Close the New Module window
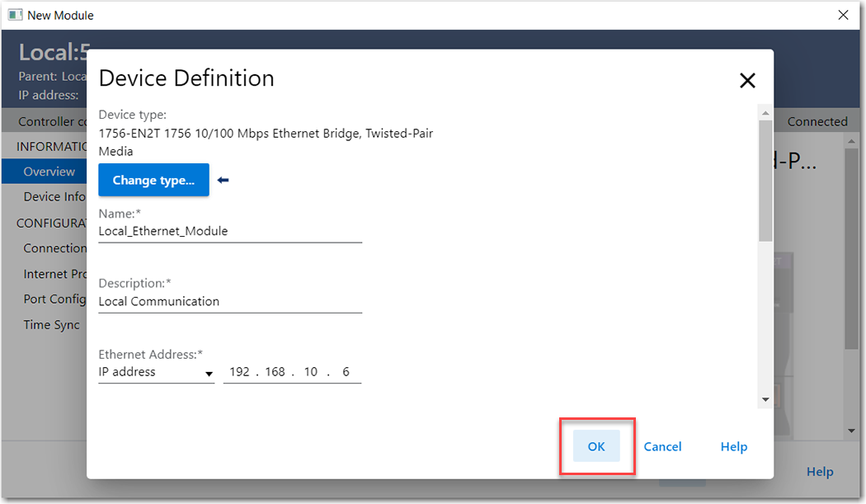Screen dimensions: 866x504 point(843,15)
